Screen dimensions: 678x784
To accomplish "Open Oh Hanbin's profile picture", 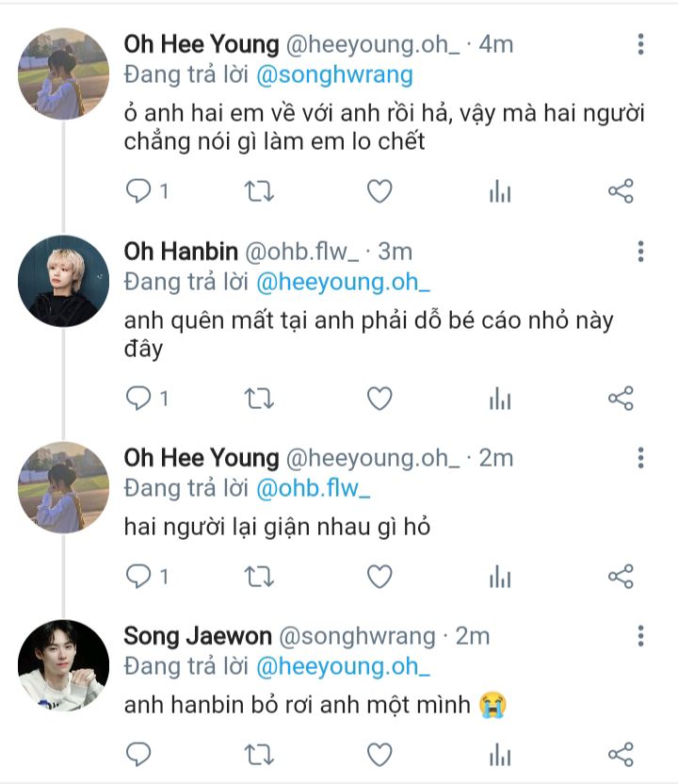I will [x=64, y=281].
